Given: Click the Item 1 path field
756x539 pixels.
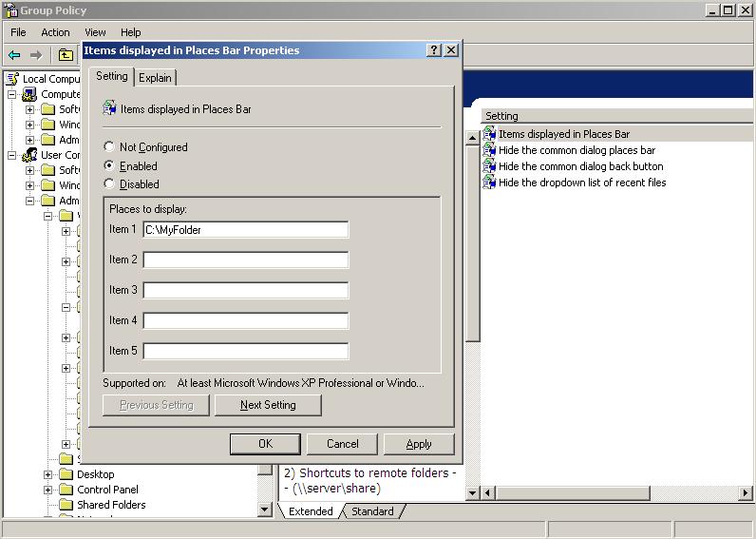Looking at the screenshot, I should click(x=246, y=230).
